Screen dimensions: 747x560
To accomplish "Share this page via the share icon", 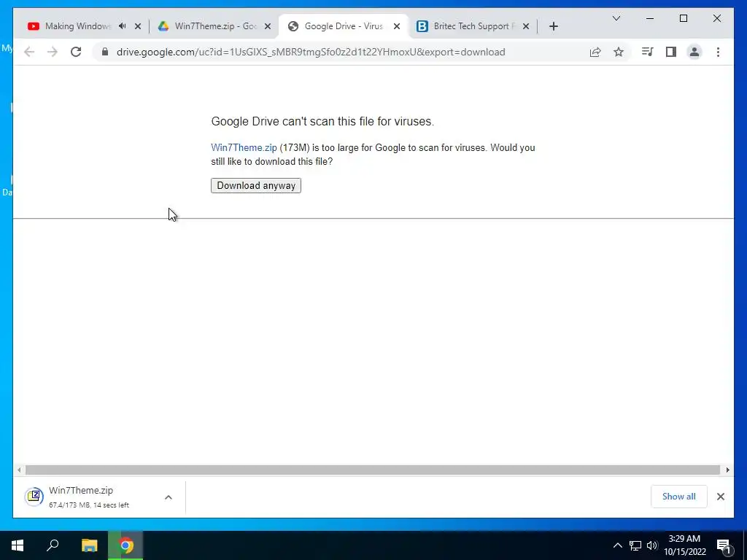I will click(595, 52).
